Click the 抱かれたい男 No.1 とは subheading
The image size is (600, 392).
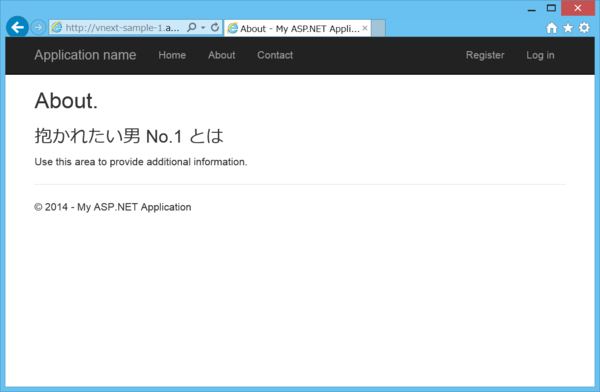129,136
